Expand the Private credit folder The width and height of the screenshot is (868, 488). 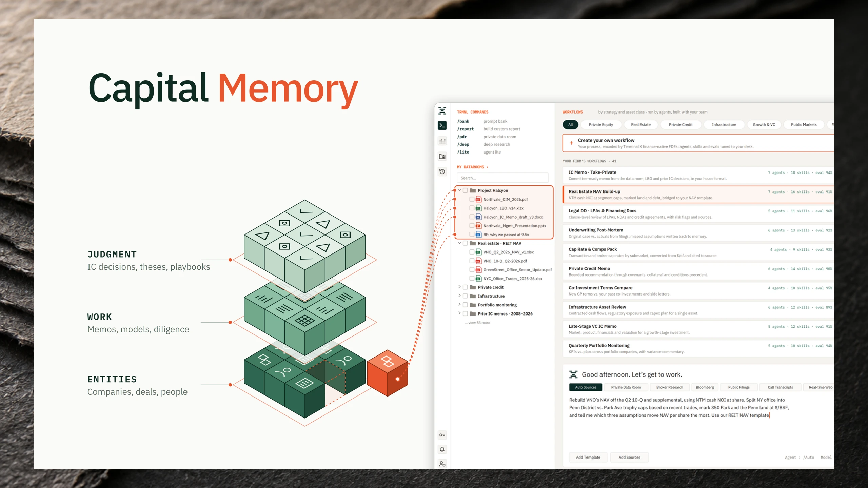(x=460, y=287)
